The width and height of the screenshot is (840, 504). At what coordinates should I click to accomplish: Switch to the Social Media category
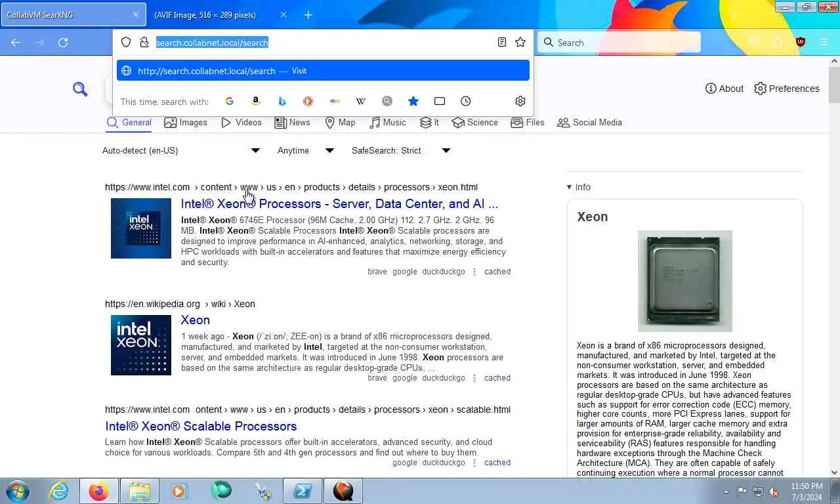tap(589, 123)
